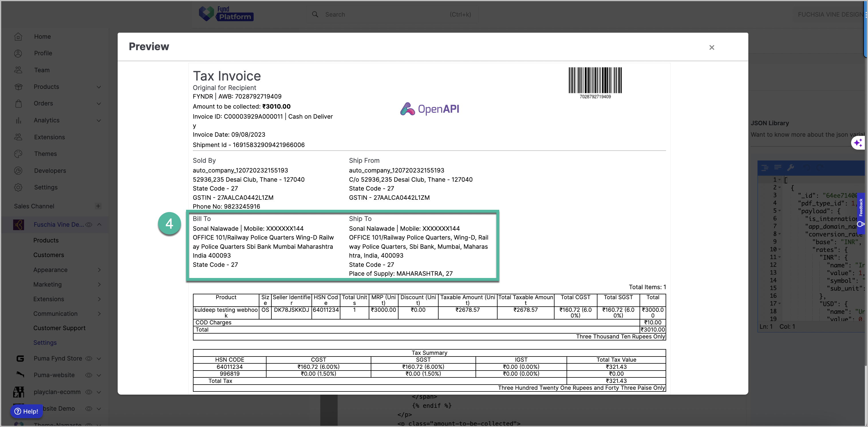Expand the Analytics menu chevron
The height and width of the screenshot is (427, 868).
point(99,120)
